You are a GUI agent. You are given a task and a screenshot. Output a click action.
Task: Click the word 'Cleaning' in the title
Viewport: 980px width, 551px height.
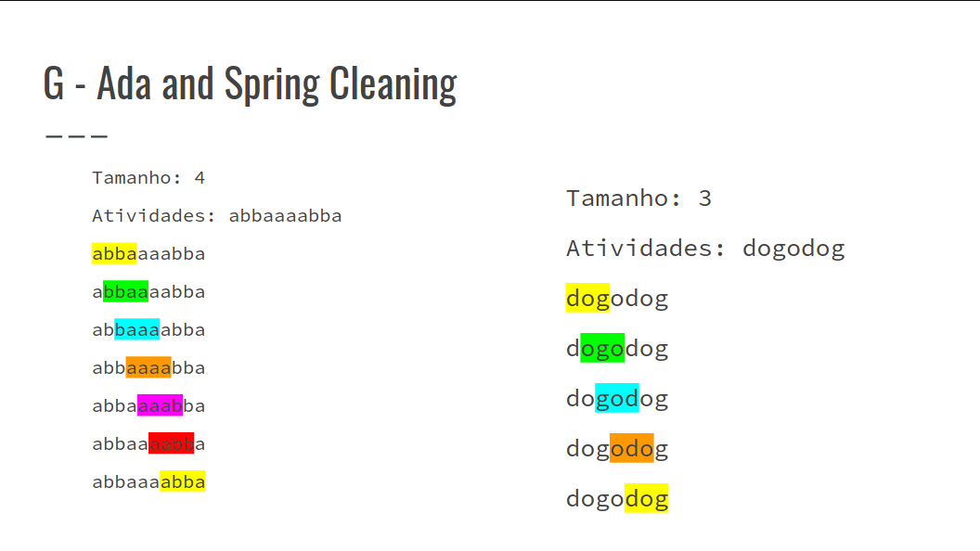393,83
